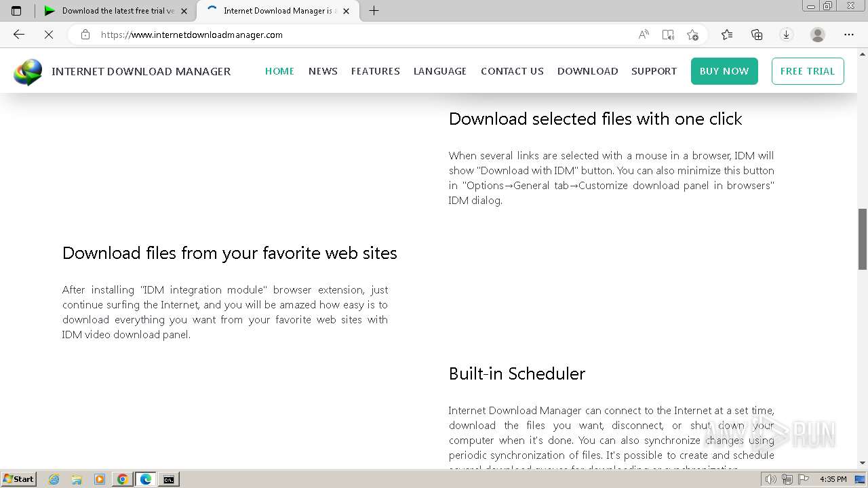Image resolution: width=868 pixels, height=488 pixels.
Task: Open the tab actions menu icon
Action: click(x=16, y=10)
